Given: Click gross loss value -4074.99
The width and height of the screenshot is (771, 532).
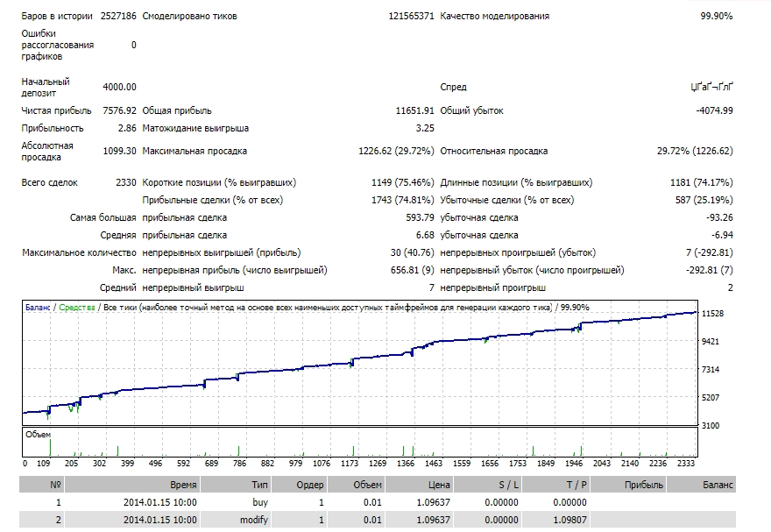Looking at the screenshot, I should [714, 110].
